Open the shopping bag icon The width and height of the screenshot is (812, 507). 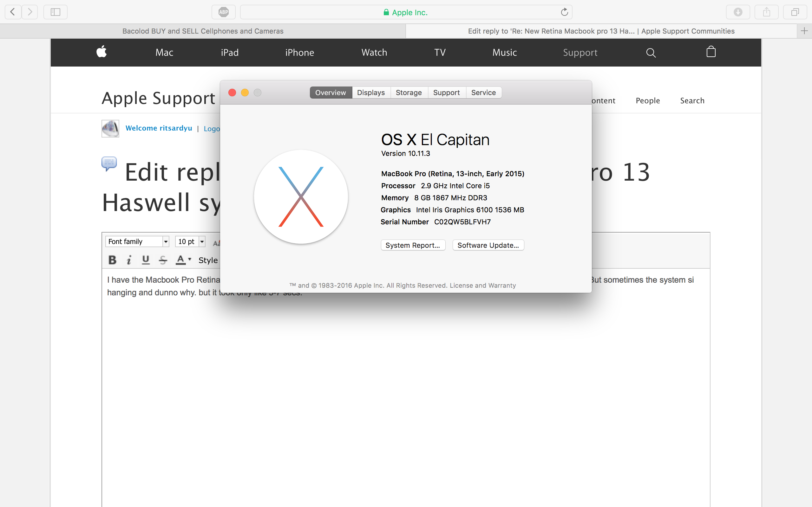tap(711, 52)
